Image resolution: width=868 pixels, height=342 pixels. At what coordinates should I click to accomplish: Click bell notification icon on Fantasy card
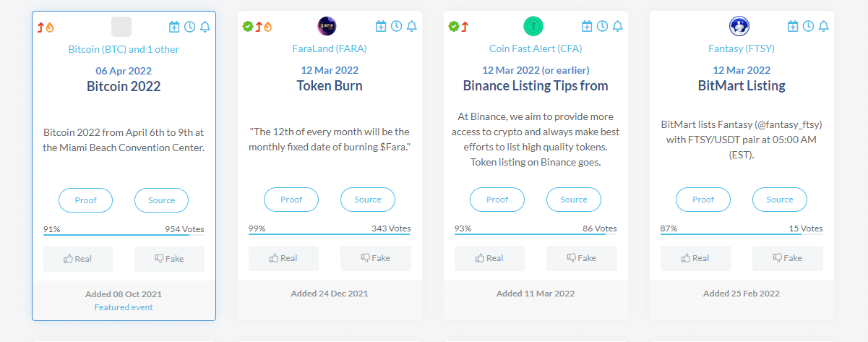tap(823, 26)
